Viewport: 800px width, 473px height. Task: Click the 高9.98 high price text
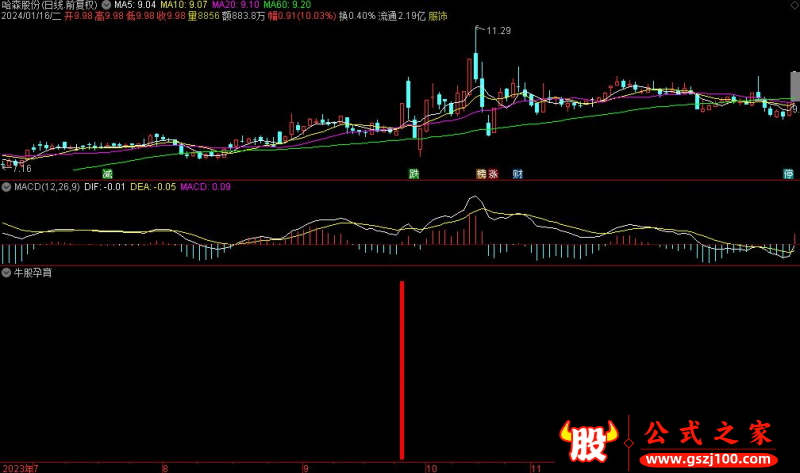[x=109, y=16]
